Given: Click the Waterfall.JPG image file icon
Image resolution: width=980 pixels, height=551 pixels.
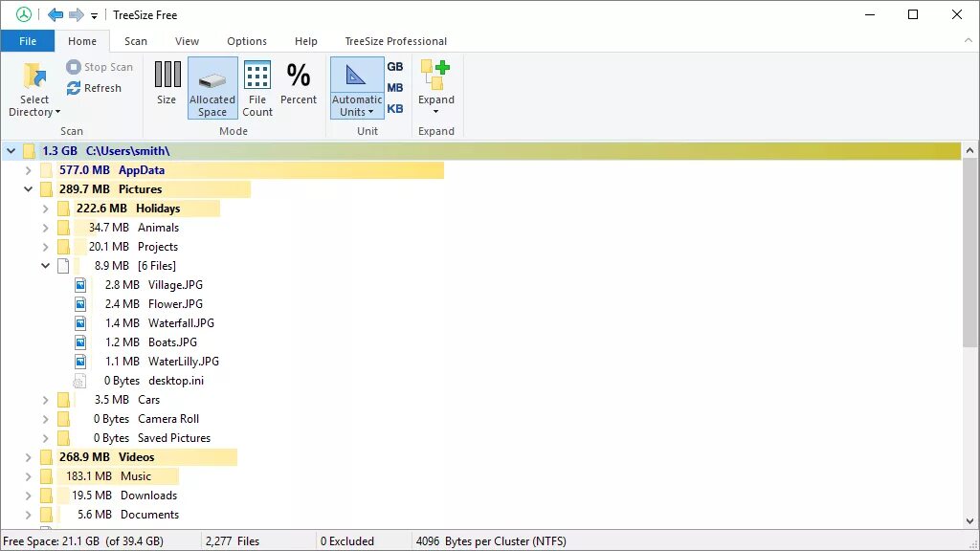Looking at the screenshot, I should coord(80,323).
